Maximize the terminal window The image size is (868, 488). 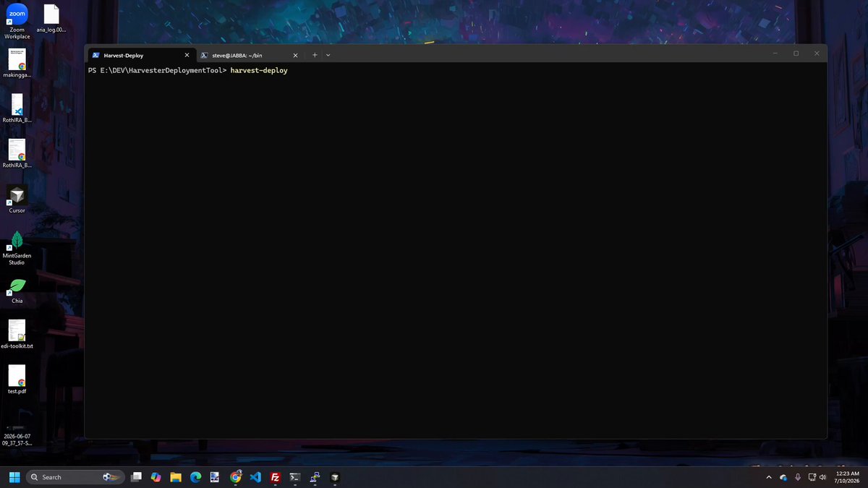796,53
